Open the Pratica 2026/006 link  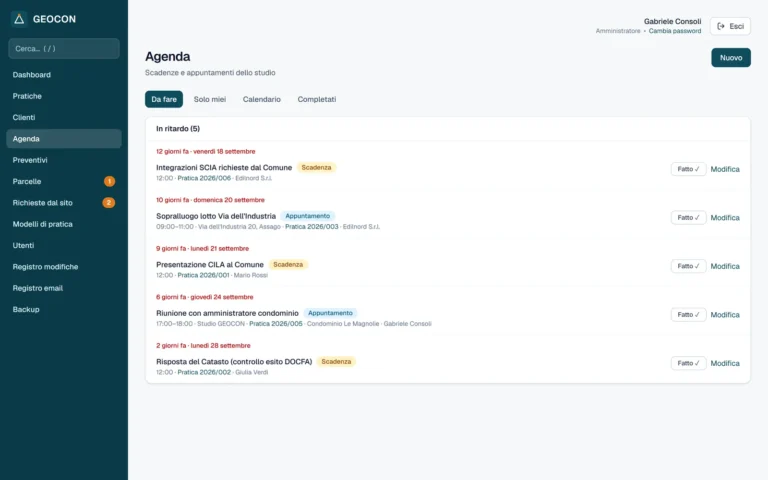pos(204,178)
